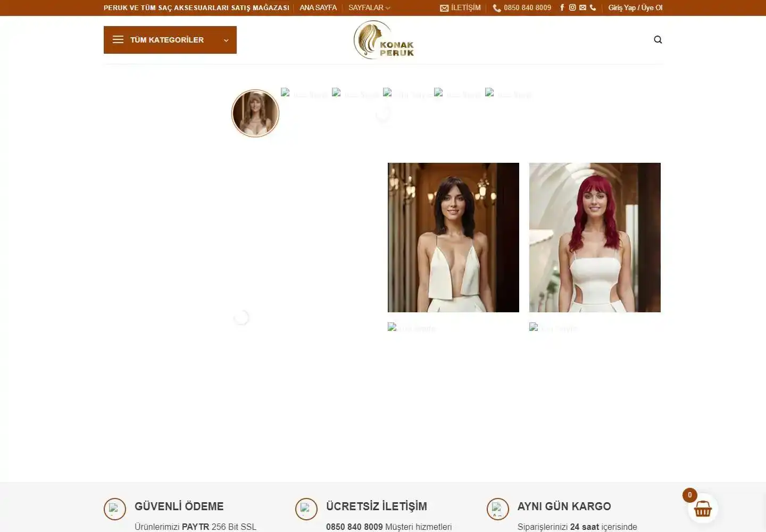The width and height of the screenshot is (766, 532).
Task: Click the hamburger icon in Tüm Kategoriler
Action: click(x=118, y=39)
